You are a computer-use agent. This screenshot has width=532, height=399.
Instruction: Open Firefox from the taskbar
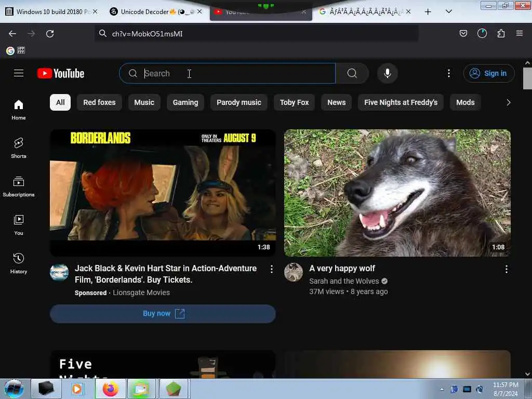[x=111, y=389]
